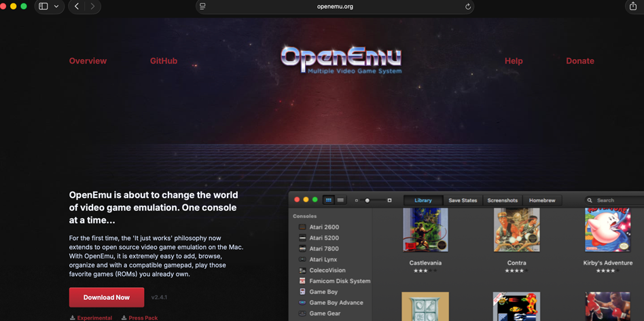Open the Experimental download link
Screen dimensions: 644x321
(91, 318)
